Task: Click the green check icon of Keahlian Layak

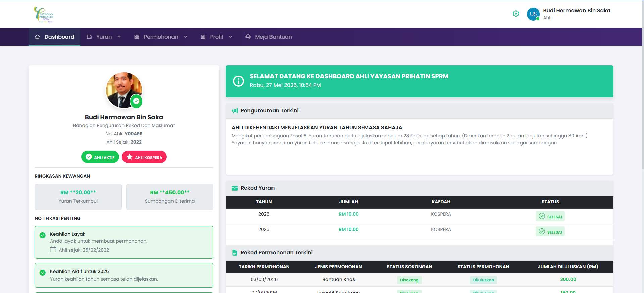Action: [x=43, y=235]
